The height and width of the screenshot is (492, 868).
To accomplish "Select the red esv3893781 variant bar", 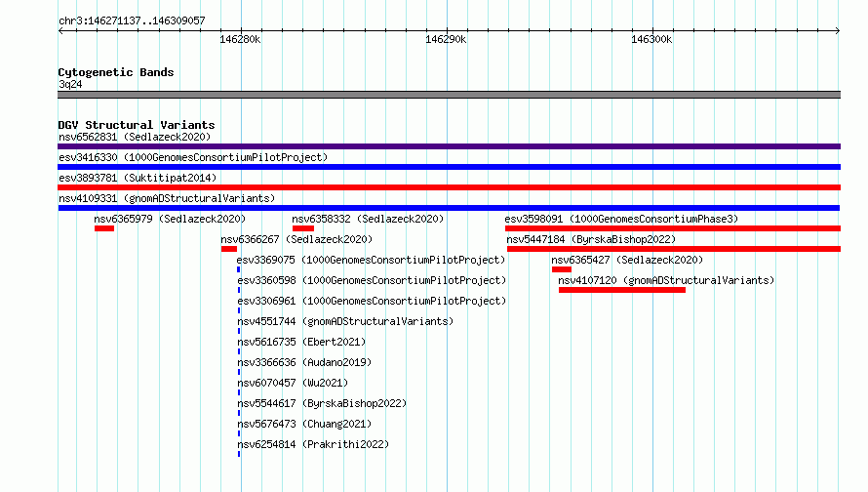I will 449,187.
